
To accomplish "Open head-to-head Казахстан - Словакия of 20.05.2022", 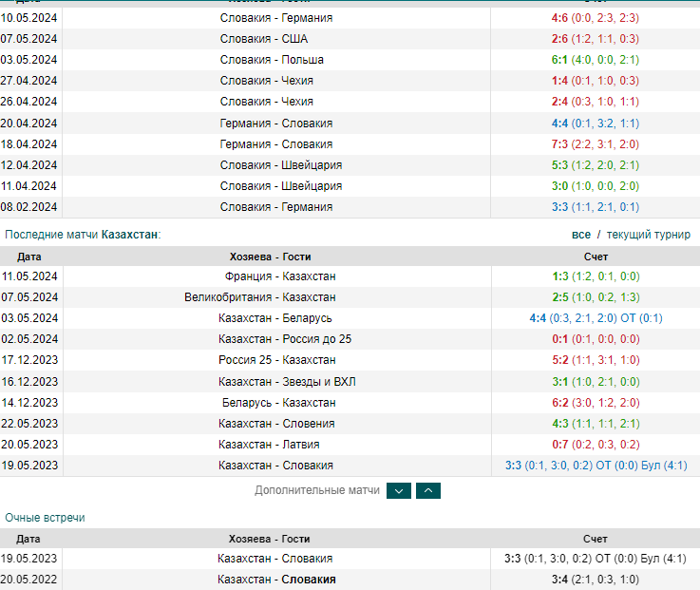I will coord(276,580).
